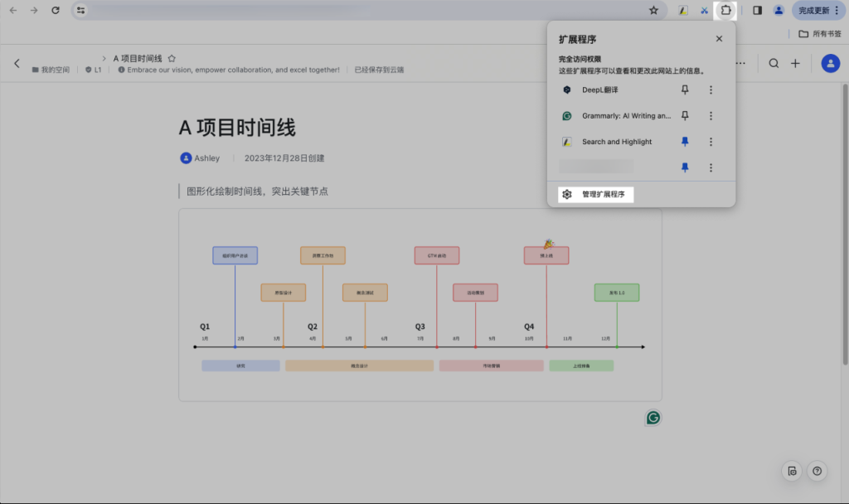Click the 管理扩展程序 button

(594, 193)
